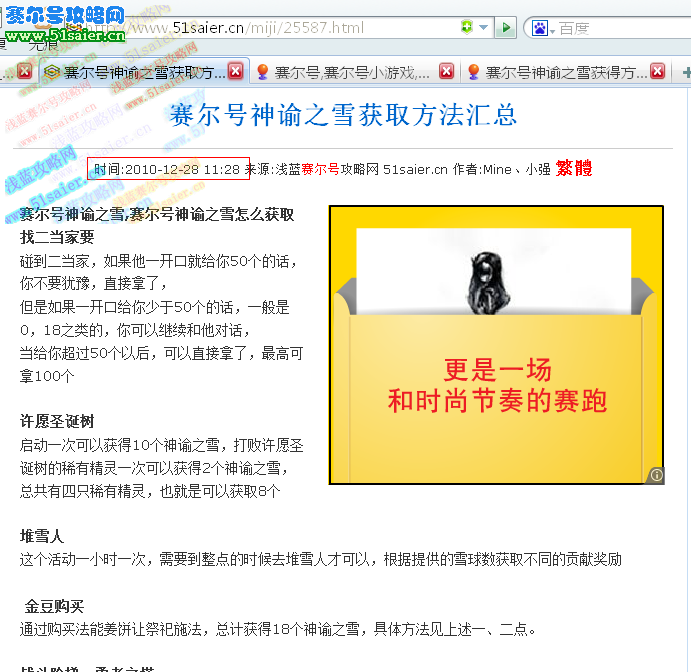The height and width of the screenshot is (672, 691).
Task: Click the heading 许愿圣诞树
Action: click(57, 422)
